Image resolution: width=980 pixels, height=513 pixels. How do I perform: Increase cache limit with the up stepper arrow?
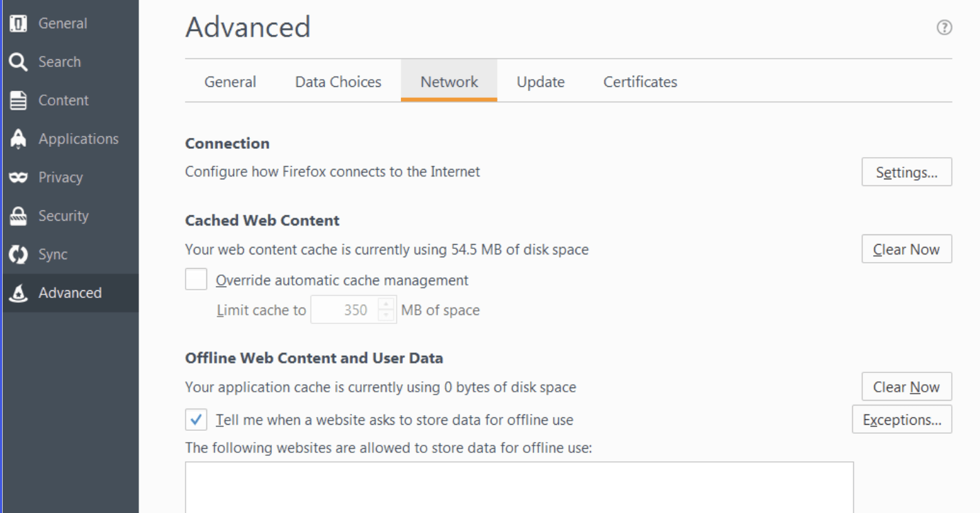387,304
